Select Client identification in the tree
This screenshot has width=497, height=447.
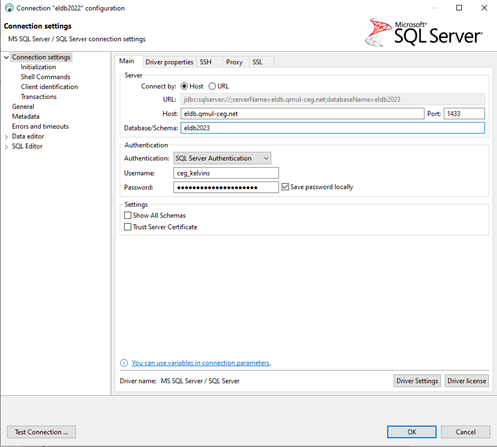pyautogui.click(x=49, y=87)
